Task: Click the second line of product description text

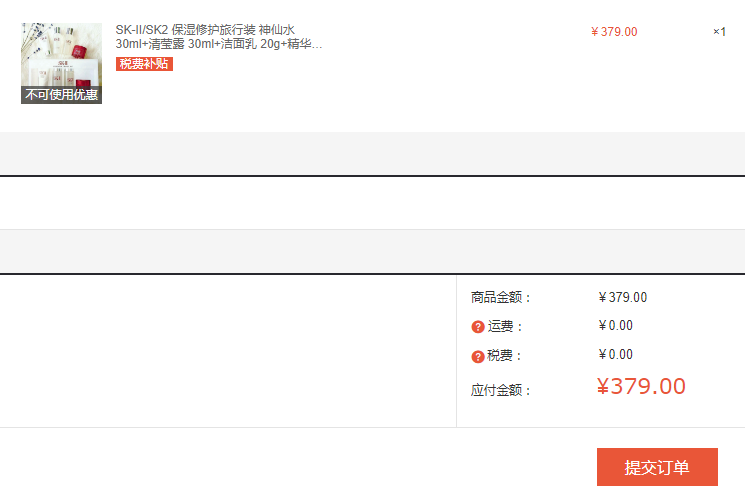Action: pyautogui.click(x=219, y=44)
